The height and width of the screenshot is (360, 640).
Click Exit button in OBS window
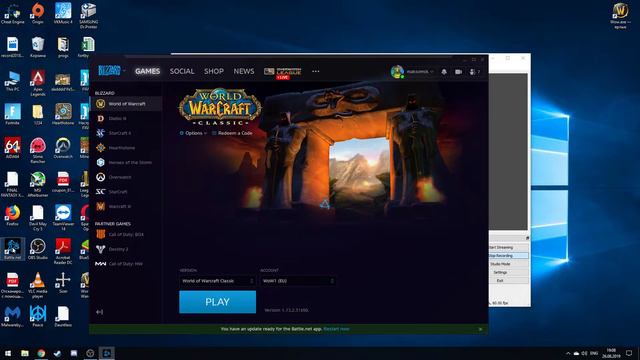[508, 281]
